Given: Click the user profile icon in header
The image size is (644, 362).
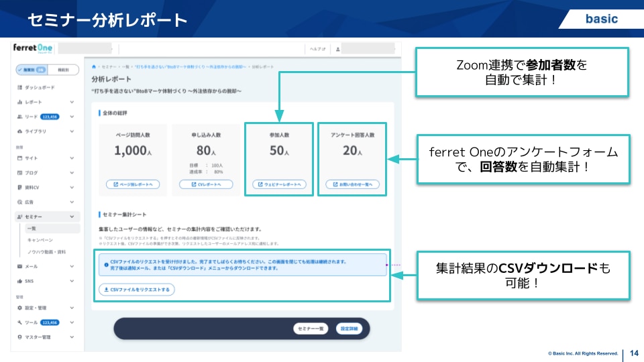Looking at the screenshot, I should 339,49.
